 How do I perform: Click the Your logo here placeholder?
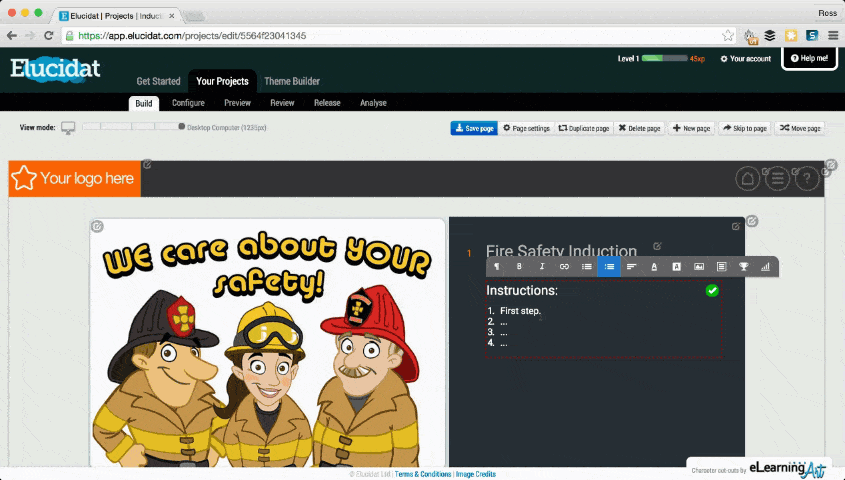pyautogui.click(x=74, y=178)
